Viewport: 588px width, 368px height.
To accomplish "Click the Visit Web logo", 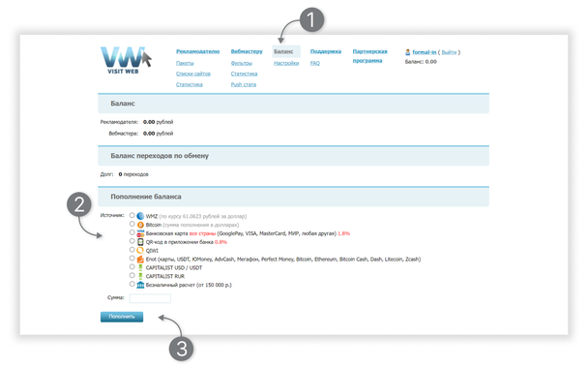I will point(126,60).
